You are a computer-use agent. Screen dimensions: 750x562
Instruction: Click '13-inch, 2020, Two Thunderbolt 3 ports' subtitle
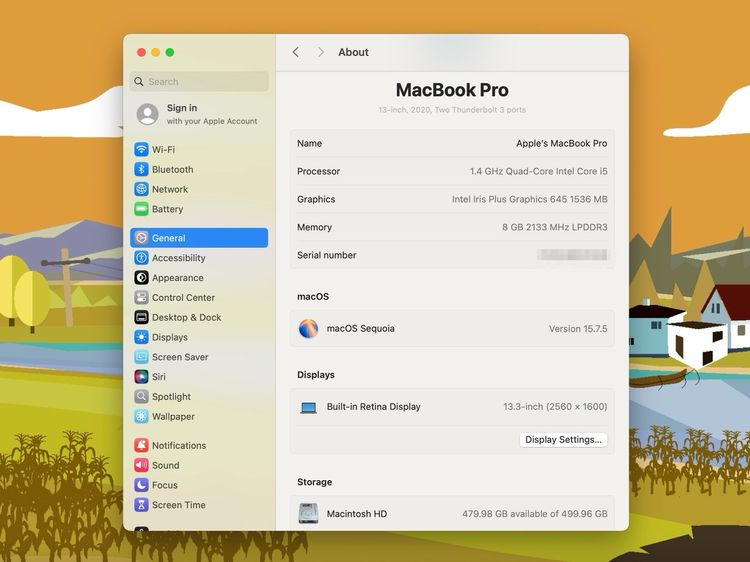(452, 110)
